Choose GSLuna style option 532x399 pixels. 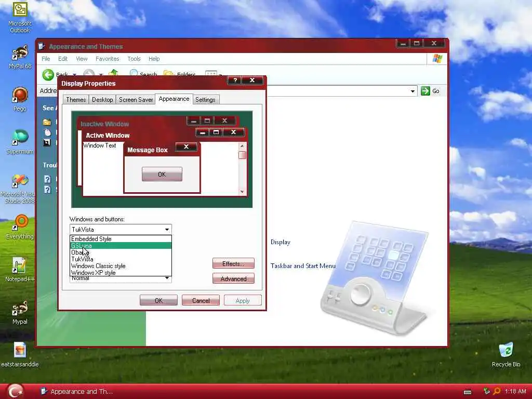(x=121, y=246)
